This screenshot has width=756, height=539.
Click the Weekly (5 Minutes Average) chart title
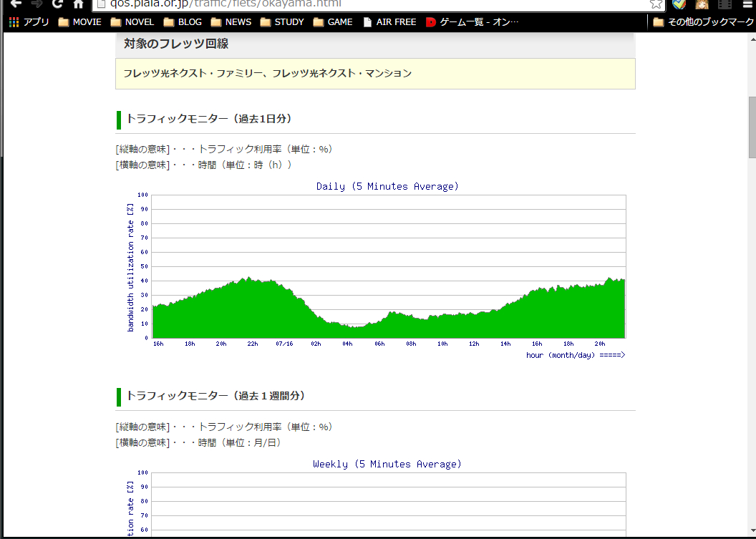coord(387,465)
